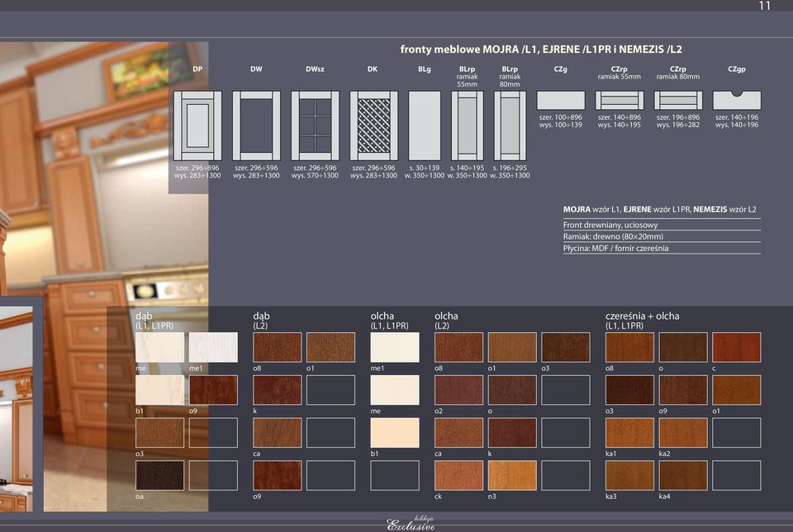The width and height of the screenshot is (793, 532).
Task: Click the DP front panel diagram
Action: click(197, 126)
